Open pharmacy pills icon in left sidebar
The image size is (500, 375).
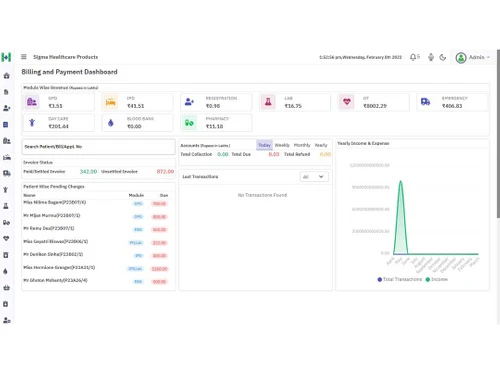(6, 222)
